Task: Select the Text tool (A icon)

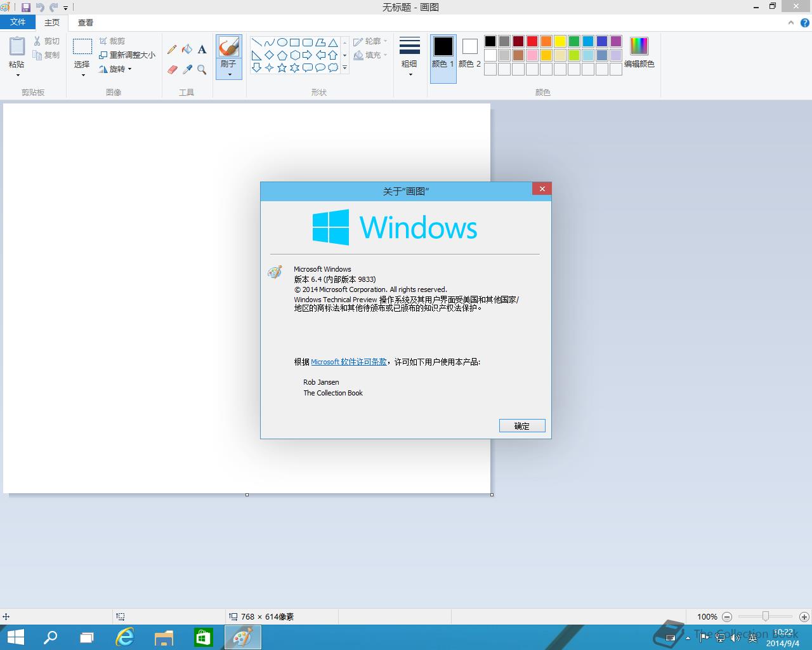Action: [202, 49]
